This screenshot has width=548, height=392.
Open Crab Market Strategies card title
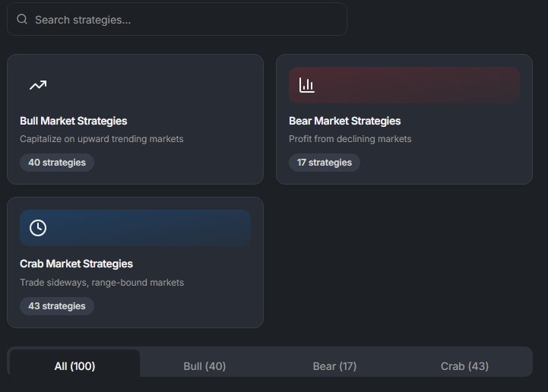coord(76,264)
